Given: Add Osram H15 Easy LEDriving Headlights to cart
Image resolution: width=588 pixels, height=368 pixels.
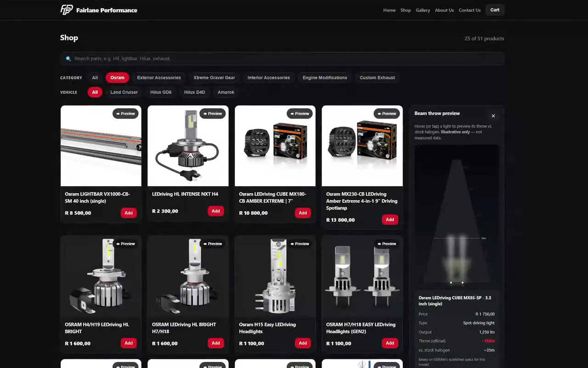Looking at the screenshot, I should pyautogui.click(x=303, y=343).
